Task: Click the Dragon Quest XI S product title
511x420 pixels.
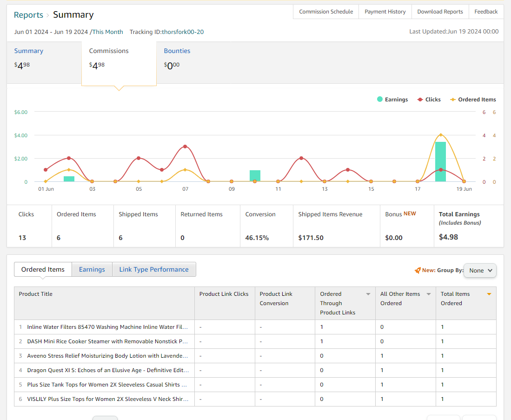Action: click(108, 370)
